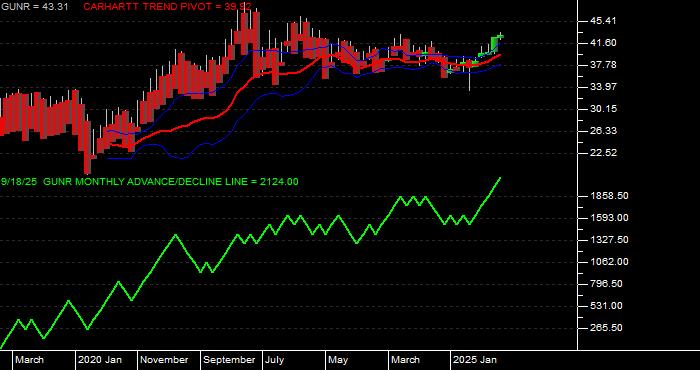Click the GUNR = 43.31 price label
The height and width of the screenshot is (370, 700).
point(34,7)
